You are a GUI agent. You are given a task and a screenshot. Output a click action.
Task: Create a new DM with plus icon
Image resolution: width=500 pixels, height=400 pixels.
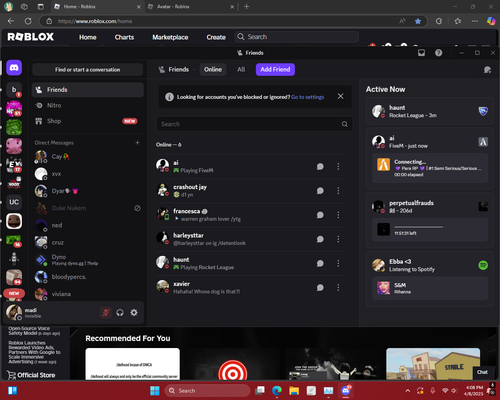(137, 143)
